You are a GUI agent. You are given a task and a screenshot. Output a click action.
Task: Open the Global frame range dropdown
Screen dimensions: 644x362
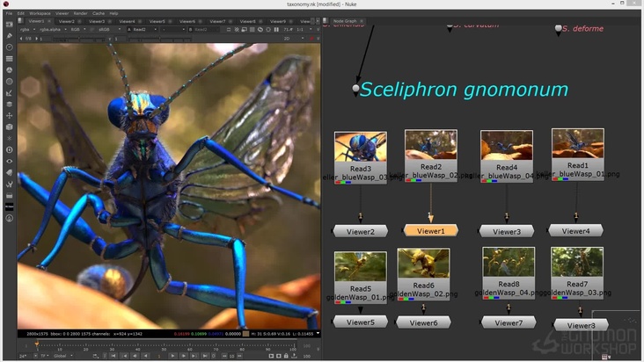(63, 356)
